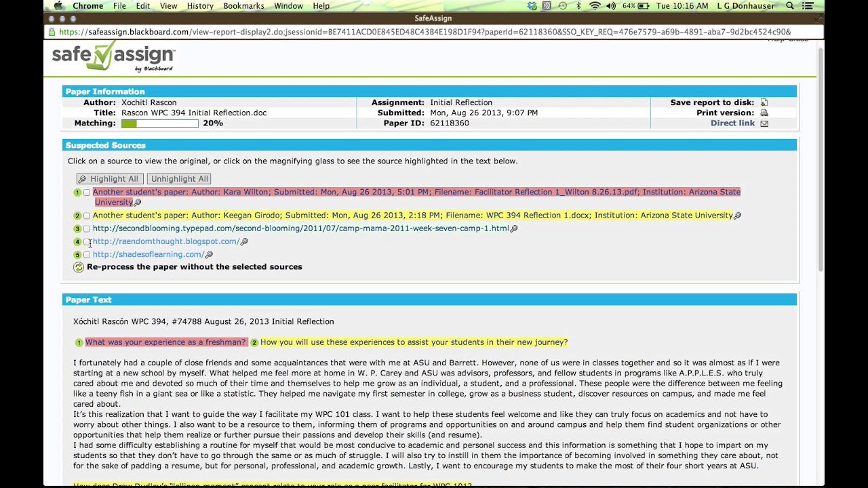
Task: Click the Direct link envelope icon
Action: [764, 123]
